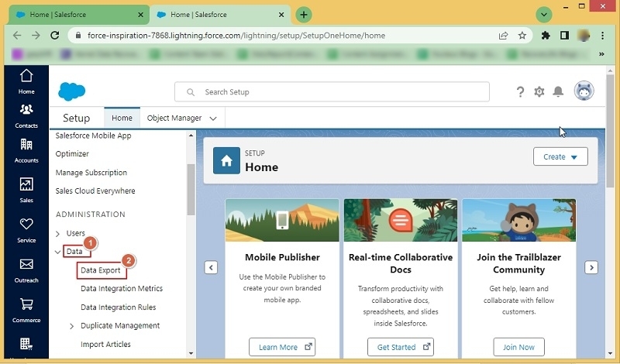Image resolution: width=620 pixels, height=364 pixels.
Task: Go back in browser history
Action: click(17, 36)
